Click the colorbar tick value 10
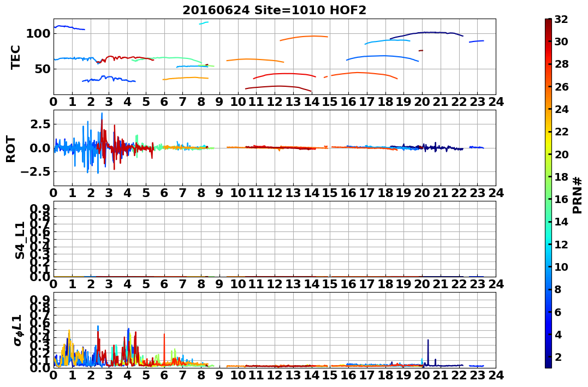Viewport: 588px width, 387px height. click(561, 266)
